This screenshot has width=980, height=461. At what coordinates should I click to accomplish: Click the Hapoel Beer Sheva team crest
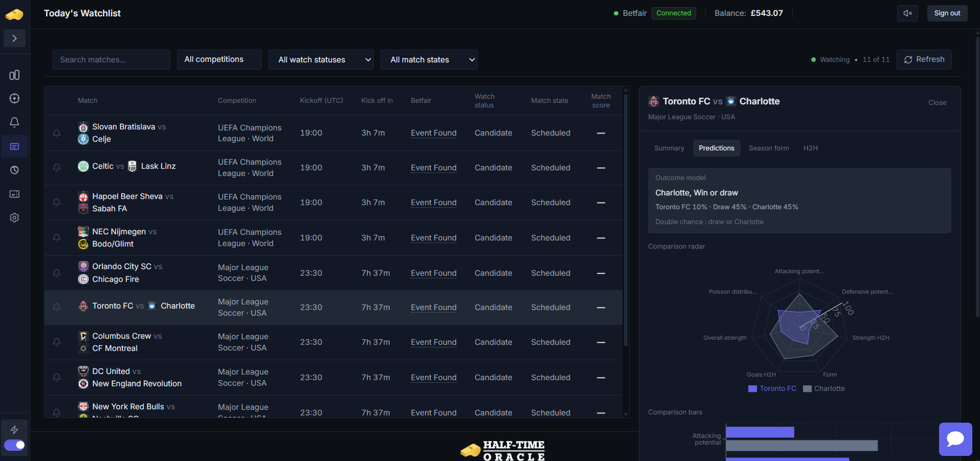(83, 196)
